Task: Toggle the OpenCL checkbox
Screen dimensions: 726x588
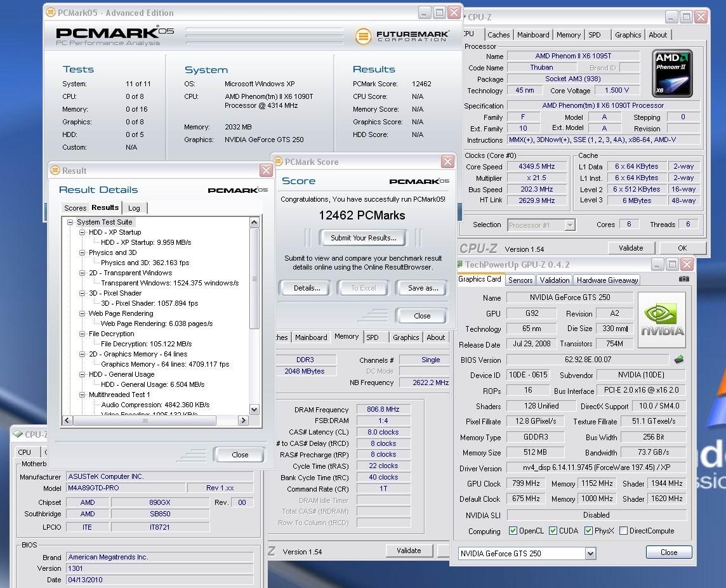Action: pyautogui.click(x=513, y=531)
